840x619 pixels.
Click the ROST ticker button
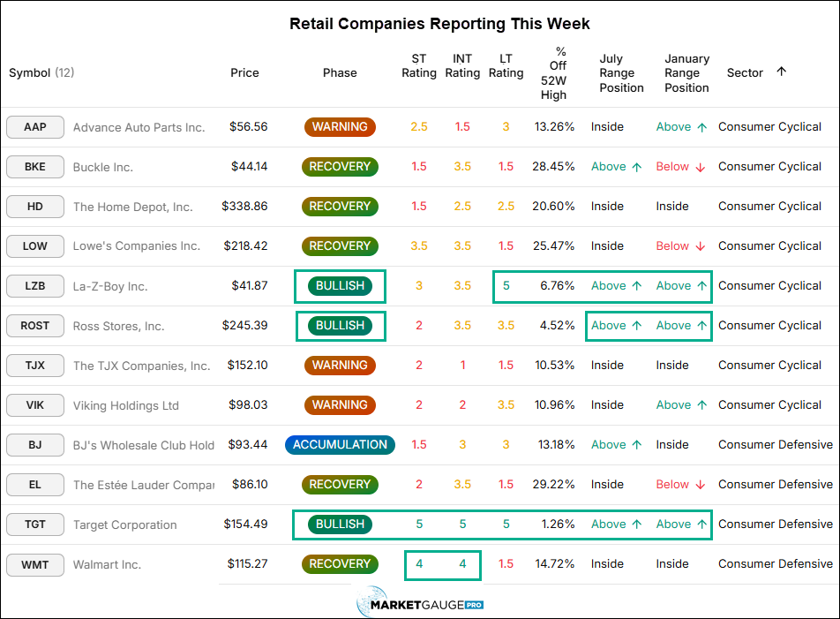tap(35, 326)
